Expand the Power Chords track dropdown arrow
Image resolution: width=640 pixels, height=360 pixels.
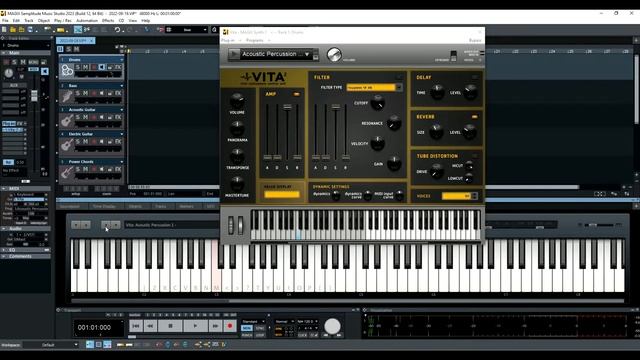click(x=122, y=162)
